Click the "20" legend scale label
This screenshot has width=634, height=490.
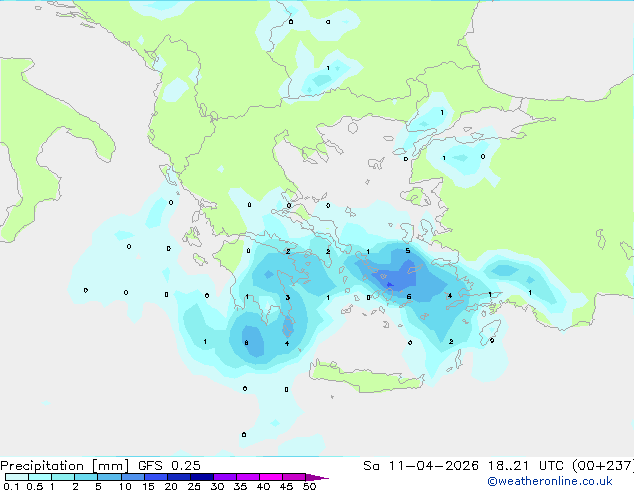(171, 486)
